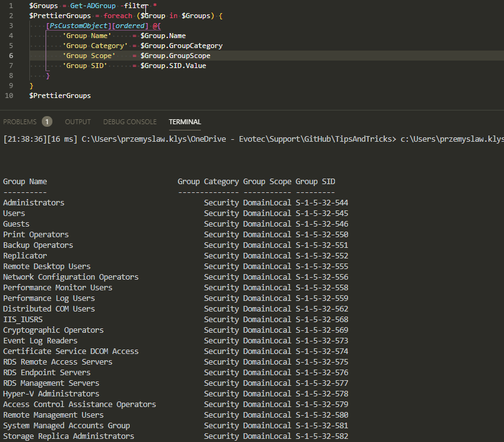The image size is (504, 442).
Task: Place cursor on foreach keyword in line 2
Action: [x=118, y=16]
